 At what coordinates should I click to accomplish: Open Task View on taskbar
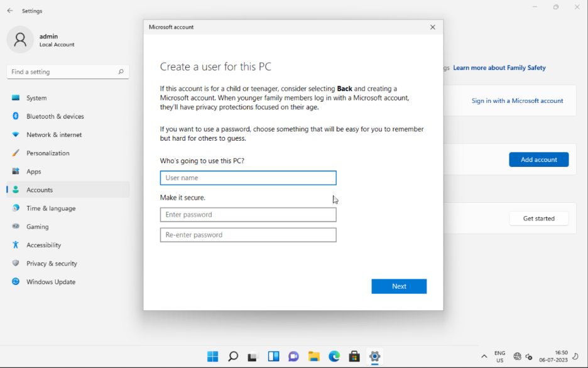click(x=253, y=357)
